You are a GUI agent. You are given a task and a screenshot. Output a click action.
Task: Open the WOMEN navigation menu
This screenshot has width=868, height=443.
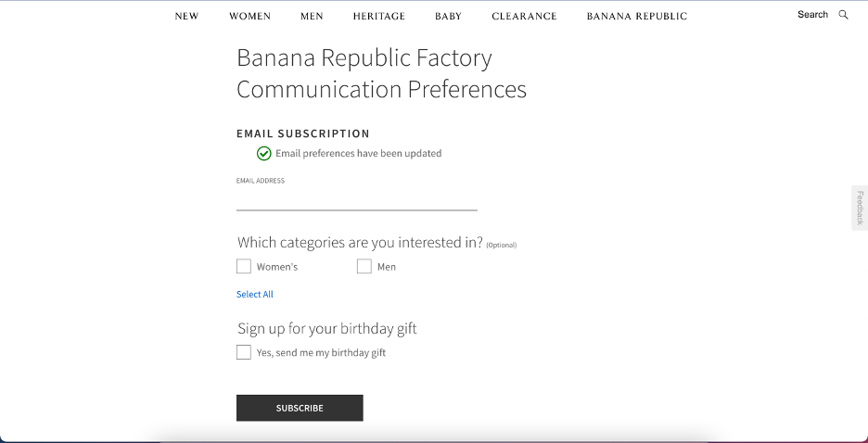[249, 16]
